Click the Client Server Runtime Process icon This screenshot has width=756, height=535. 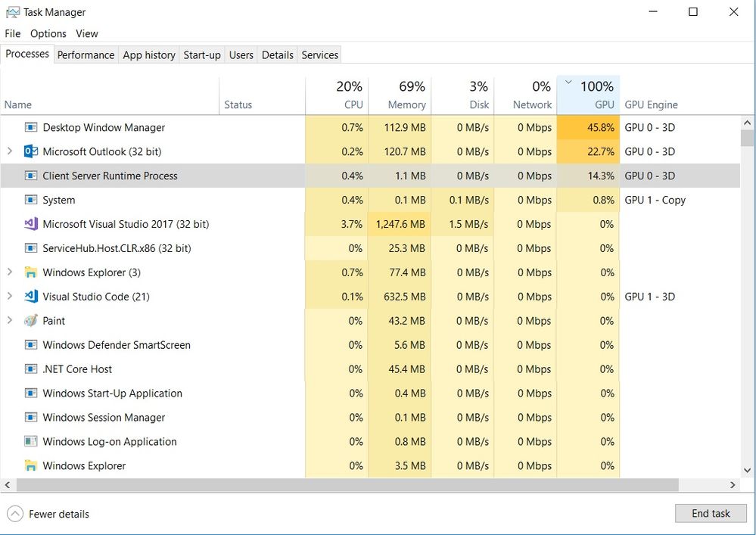pos(31,176)
